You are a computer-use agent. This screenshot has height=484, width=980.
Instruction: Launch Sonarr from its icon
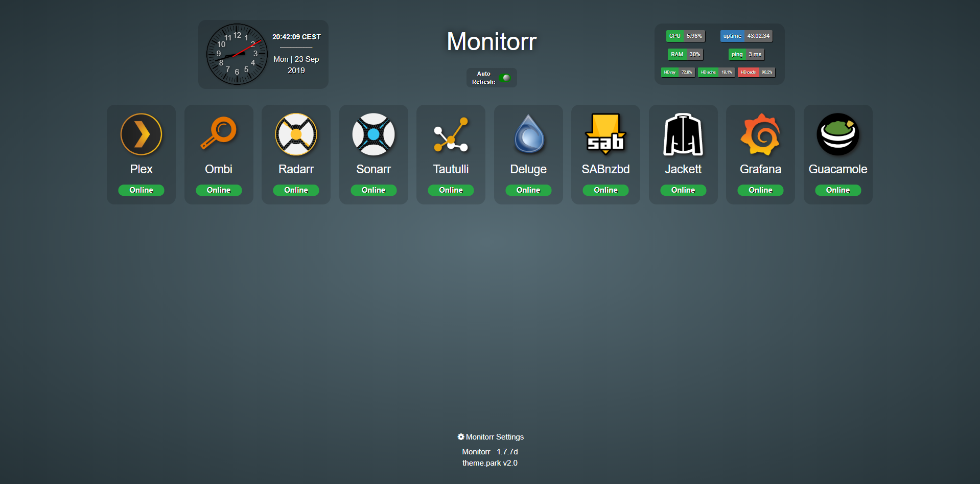(x=374, y=134)
